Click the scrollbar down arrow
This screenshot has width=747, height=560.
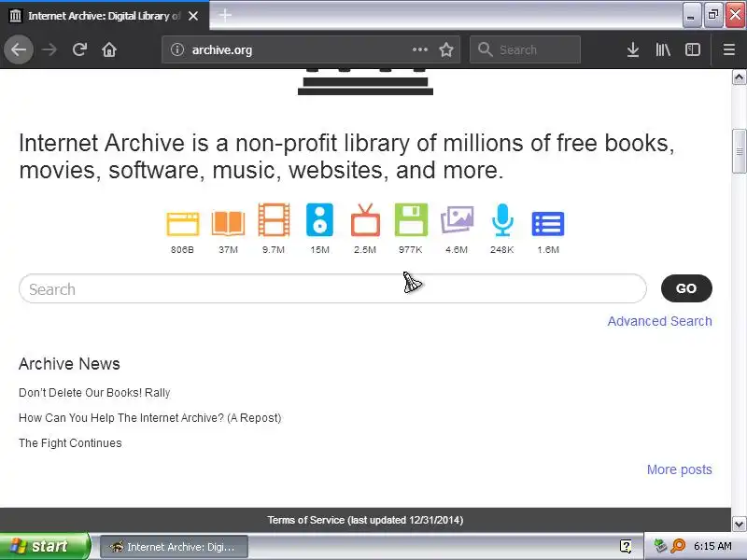point(739,524)
